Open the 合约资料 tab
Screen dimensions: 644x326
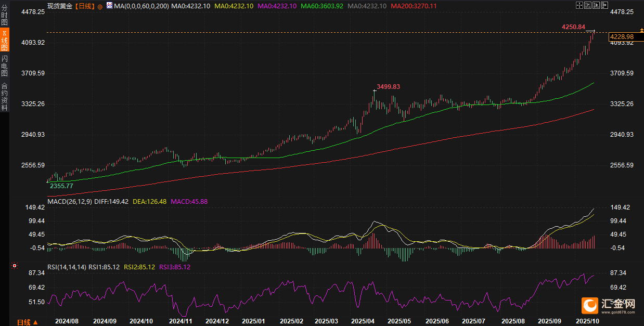pyautogui.click(x=5, y=97)
